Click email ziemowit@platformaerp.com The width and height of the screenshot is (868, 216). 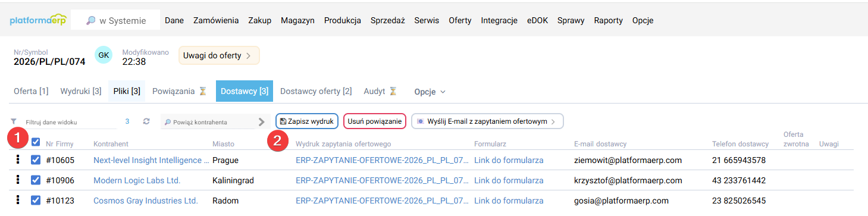(628, 160)
